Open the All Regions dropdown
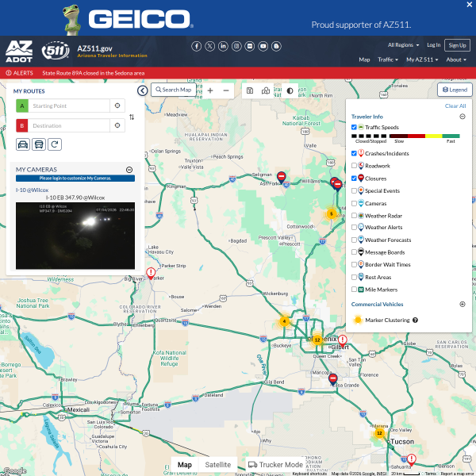Viewport: 476px width, 476px height. 403,45
